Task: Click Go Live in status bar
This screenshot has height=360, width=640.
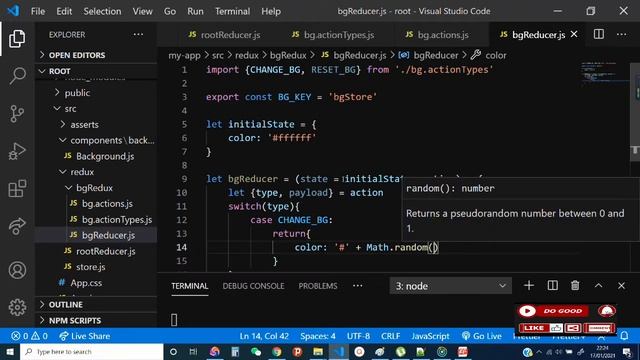Action: point(482,336)
